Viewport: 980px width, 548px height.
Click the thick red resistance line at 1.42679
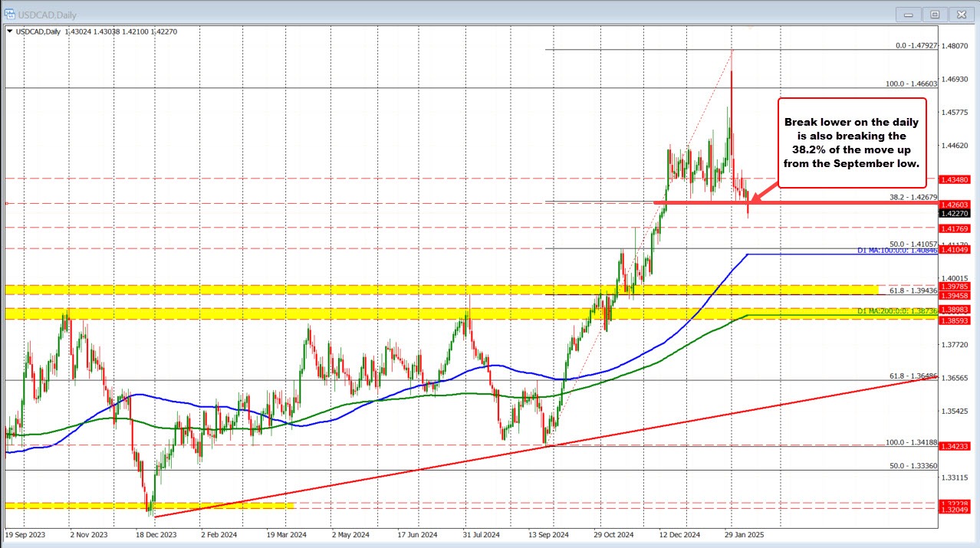pyautogui.click(x=690, y=202)
